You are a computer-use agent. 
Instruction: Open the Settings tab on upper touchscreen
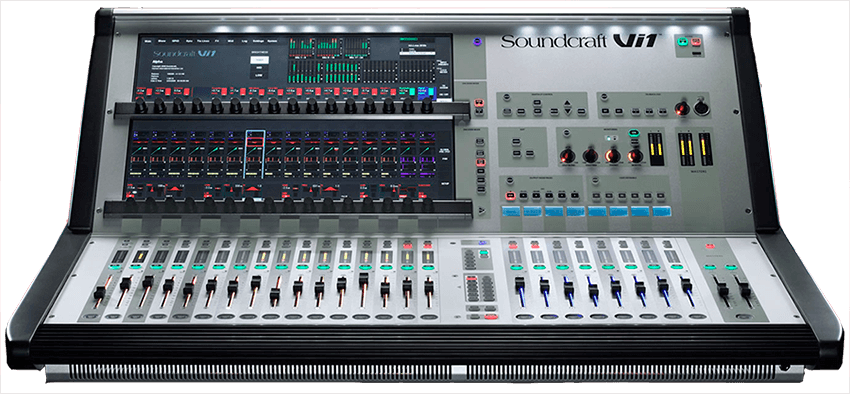(x=258, y=41)
